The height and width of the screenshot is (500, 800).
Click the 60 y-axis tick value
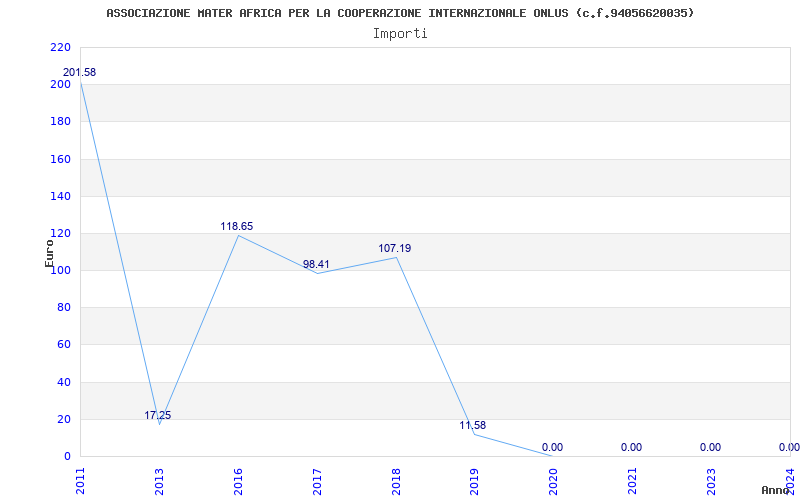point(63,345)
